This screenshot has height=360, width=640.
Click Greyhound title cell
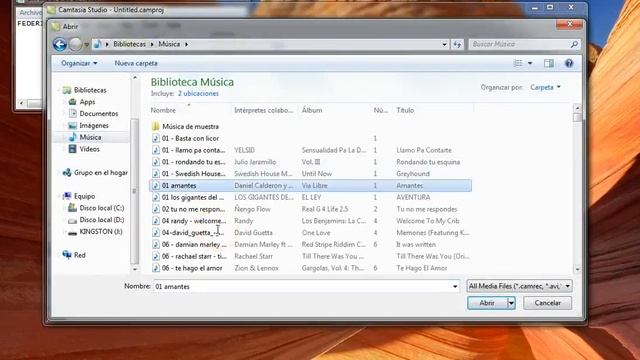413,174
